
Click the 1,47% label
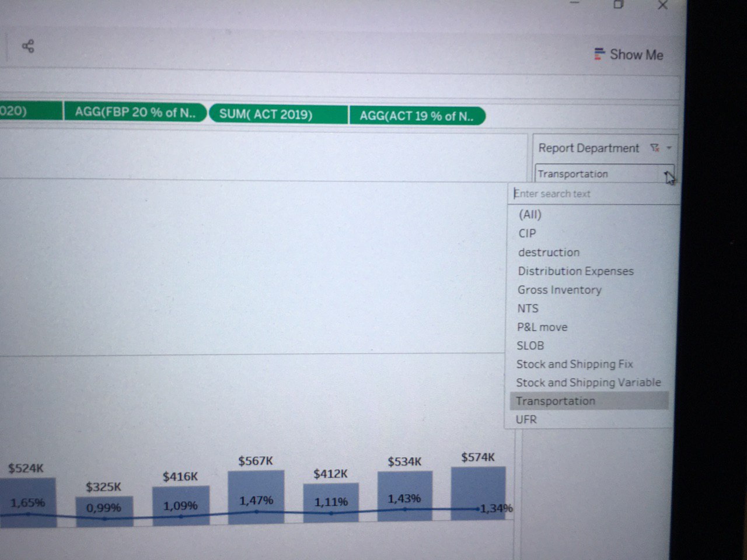tap(256, 501)
